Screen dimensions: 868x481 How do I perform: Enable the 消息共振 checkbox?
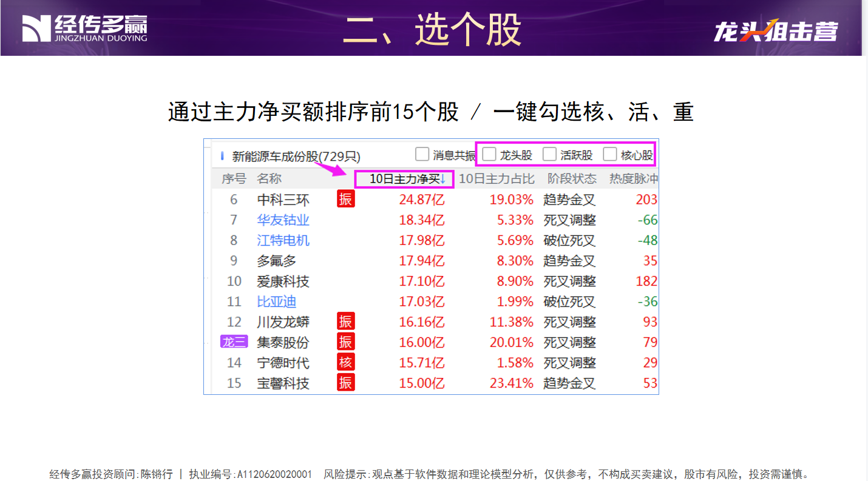pyautogui.click(x=422, y=154)
